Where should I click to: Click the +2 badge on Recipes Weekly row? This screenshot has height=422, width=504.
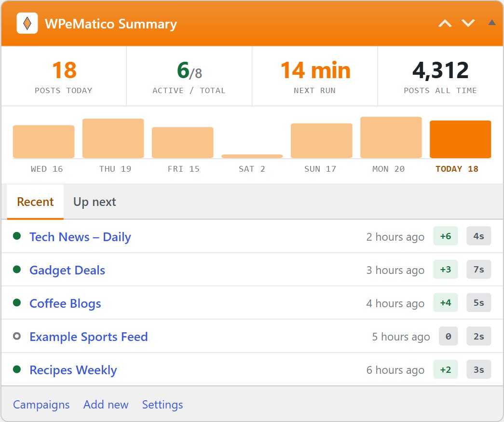tap(446, 369)
